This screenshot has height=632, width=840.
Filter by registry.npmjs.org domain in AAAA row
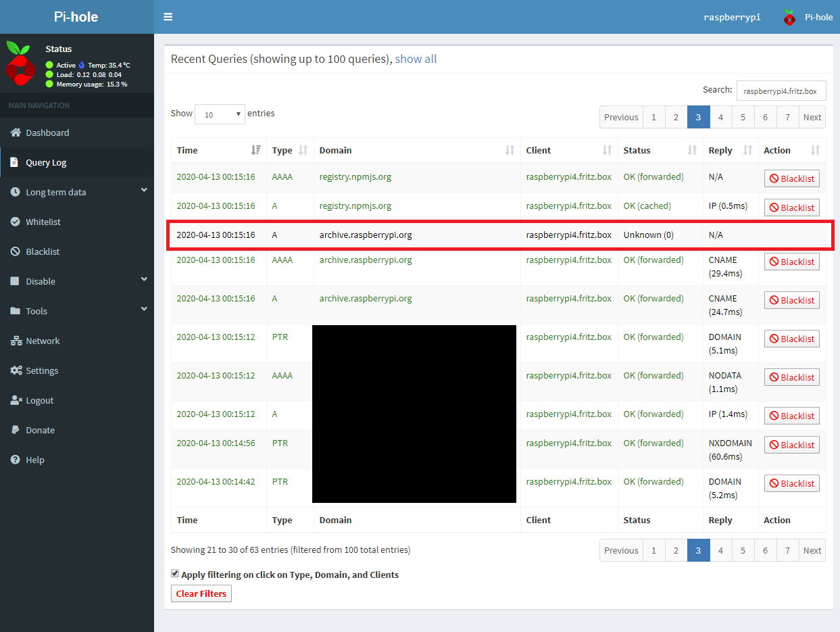(x=355, y=177)
